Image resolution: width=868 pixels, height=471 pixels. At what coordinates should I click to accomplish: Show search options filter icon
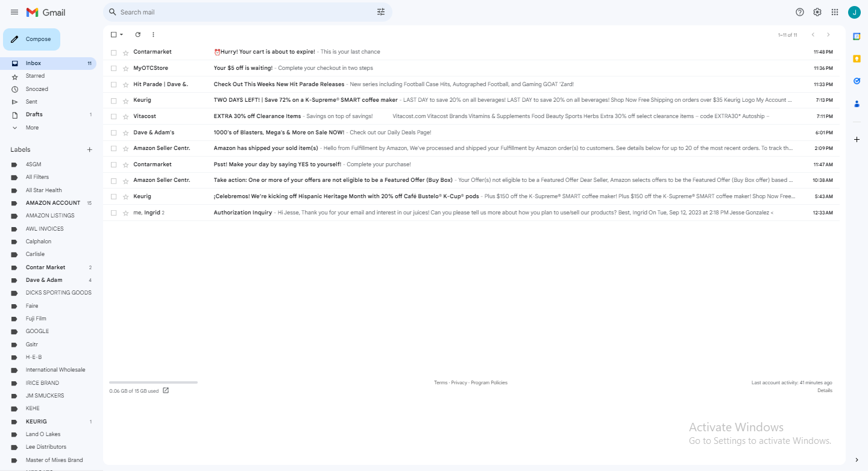coord(381,12)
